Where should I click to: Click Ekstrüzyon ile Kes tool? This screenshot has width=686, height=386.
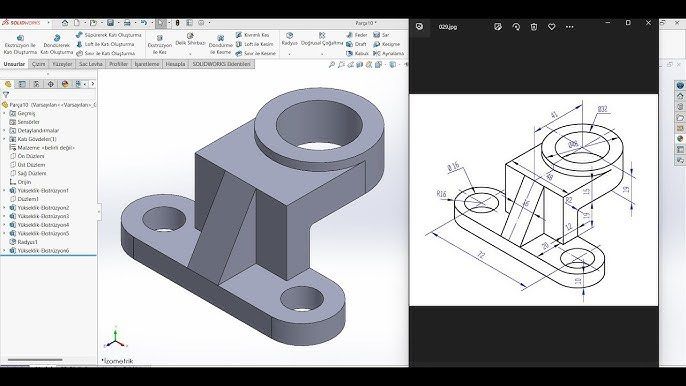[160, 45]
